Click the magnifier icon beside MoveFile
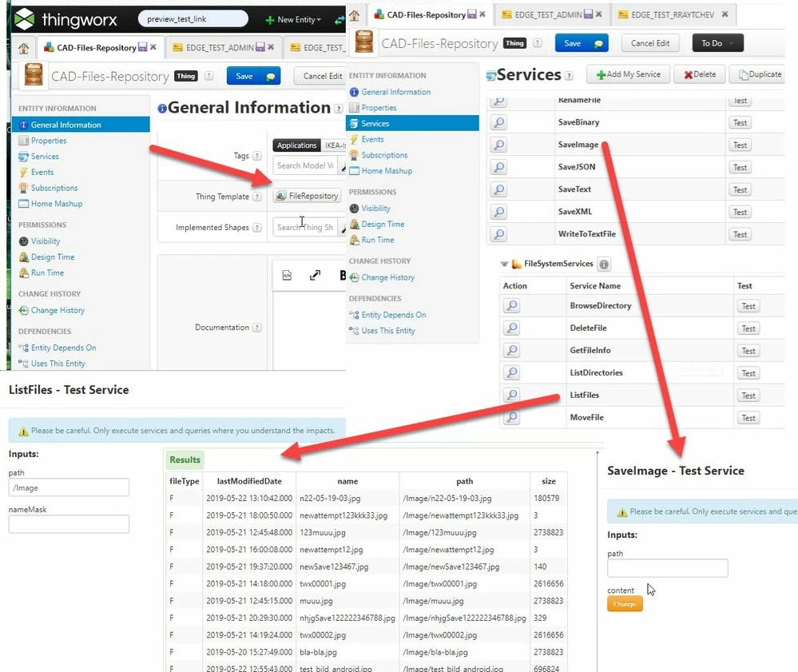Image resolution: width=798 pixels, height=672 pixels. (x=511, y=417)
